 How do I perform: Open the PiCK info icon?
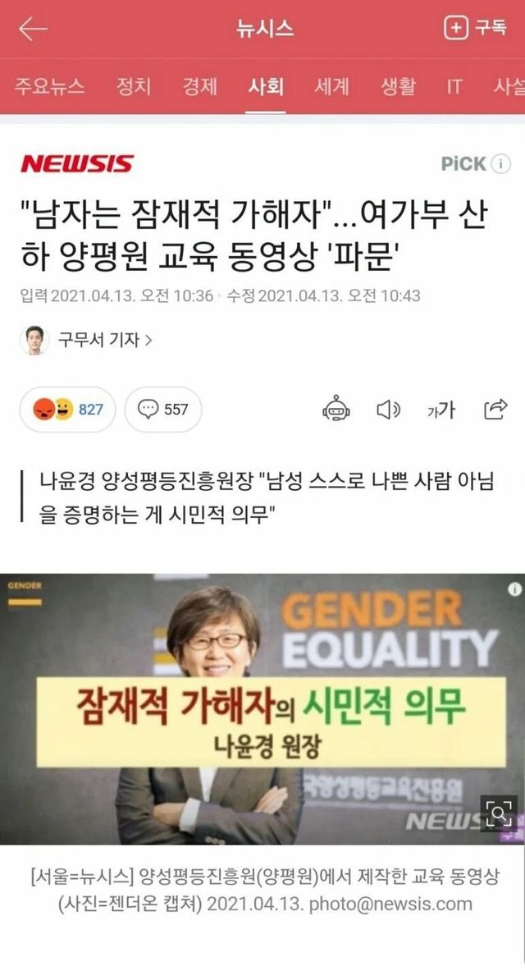tap(500, 164)
